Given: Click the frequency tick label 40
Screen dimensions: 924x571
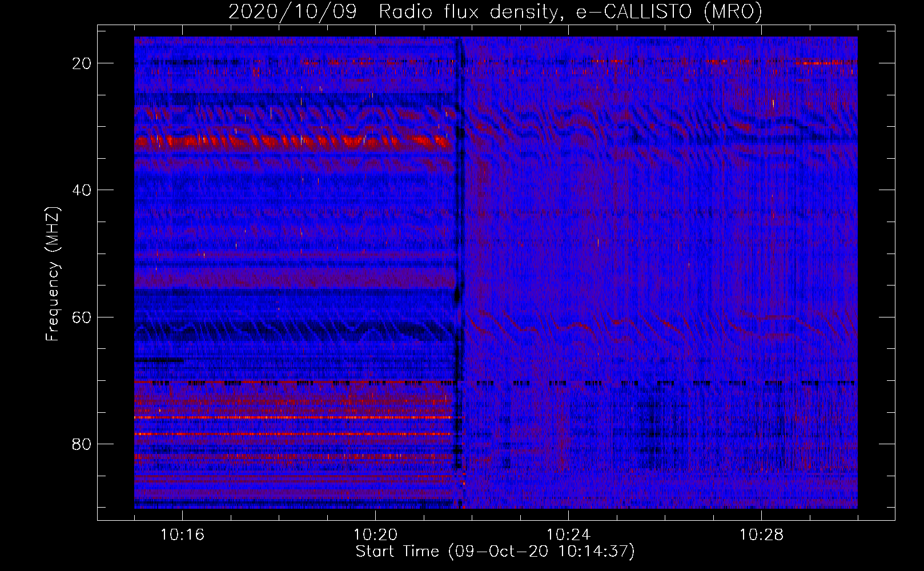Looking at the screenshot, I should (x=82, y=190).
